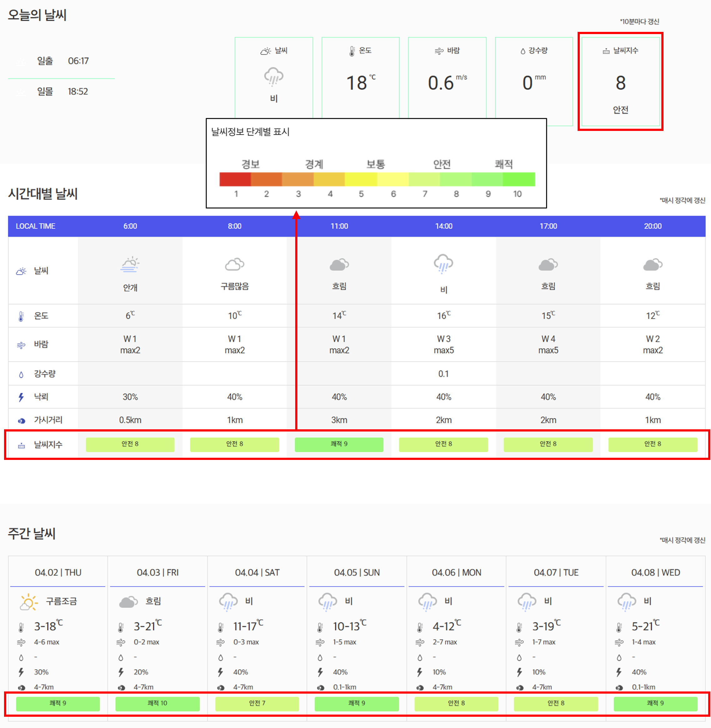Click the red level 1 legend swatch
This screenshot has width=711, height=728.
pos(235,179)
